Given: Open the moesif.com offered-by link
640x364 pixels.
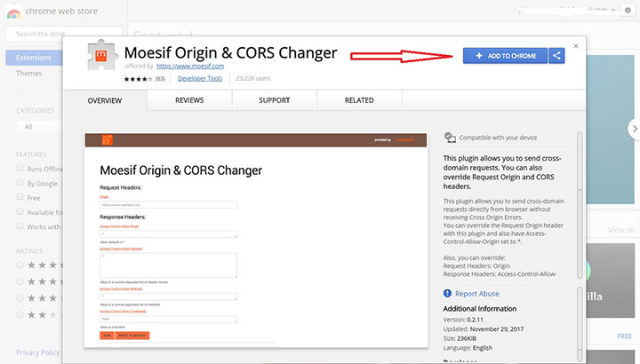Looking at the screenshot, I should tap(190, 66).
